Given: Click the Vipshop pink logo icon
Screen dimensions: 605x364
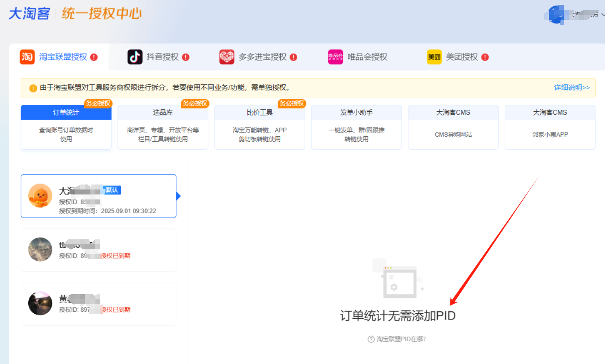Looking at the screenshot, I should click(336, 57).
